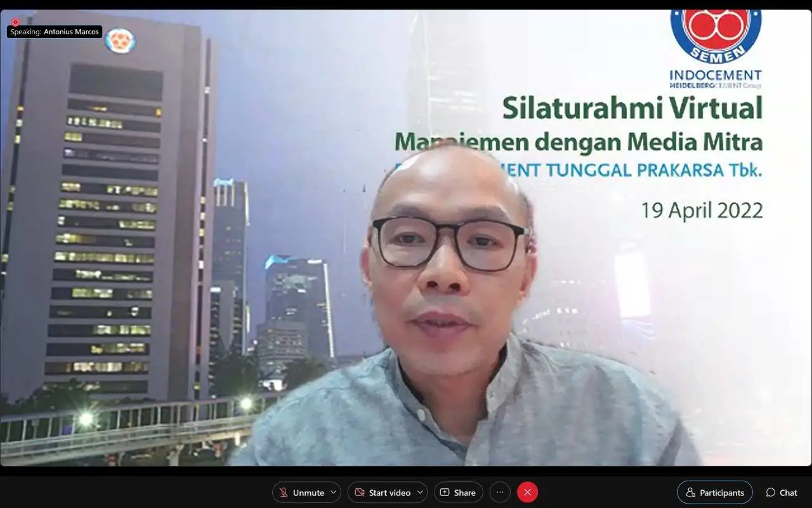Expand the video options arrow beside Start video

419,493
